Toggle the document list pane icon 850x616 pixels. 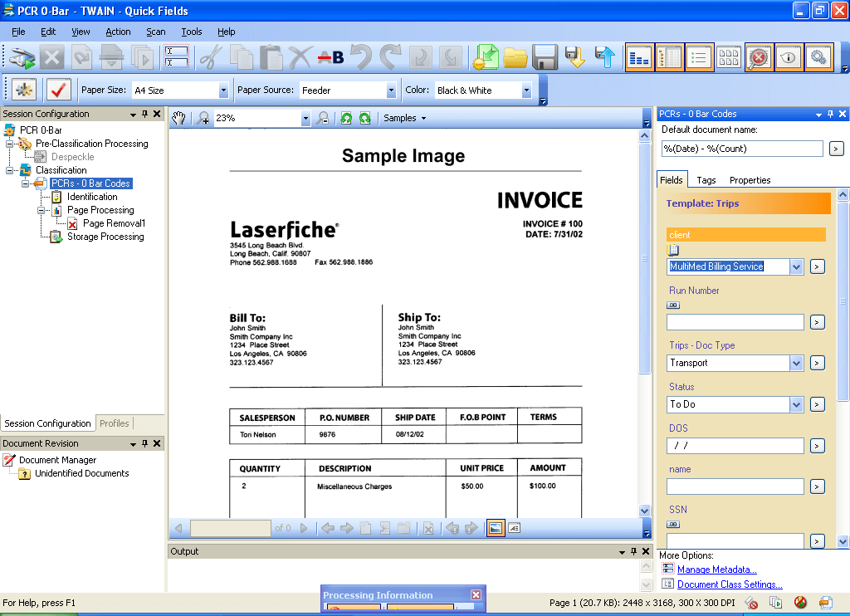coord(670,57)
